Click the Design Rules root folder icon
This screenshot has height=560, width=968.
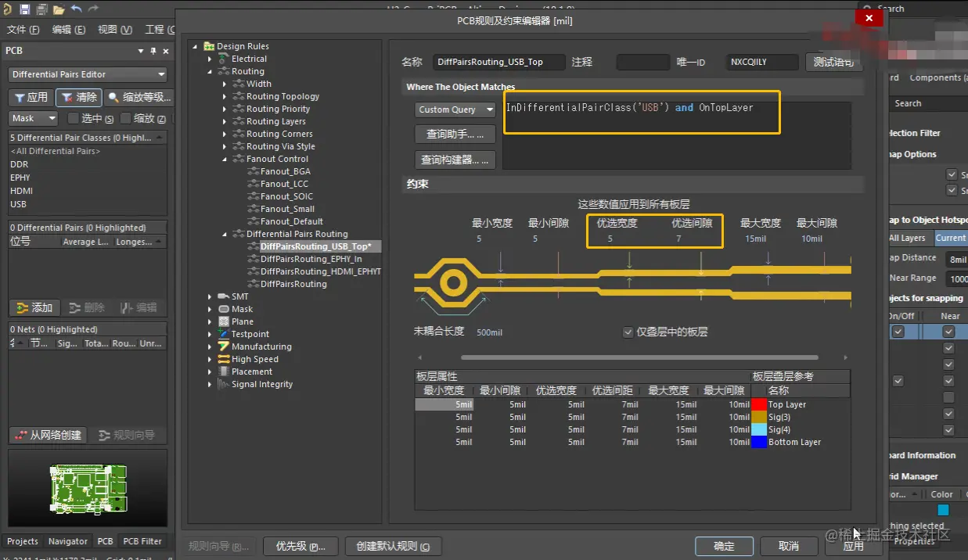pyautogui.click(x=209, y=46)
